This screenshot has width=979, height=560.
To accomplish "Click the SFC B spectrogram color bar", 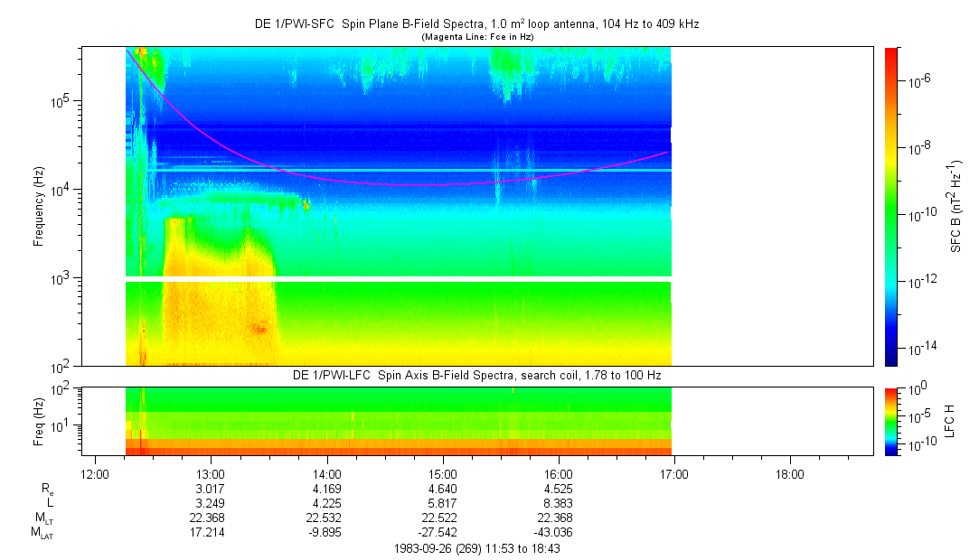I will (x=890, y=206).
